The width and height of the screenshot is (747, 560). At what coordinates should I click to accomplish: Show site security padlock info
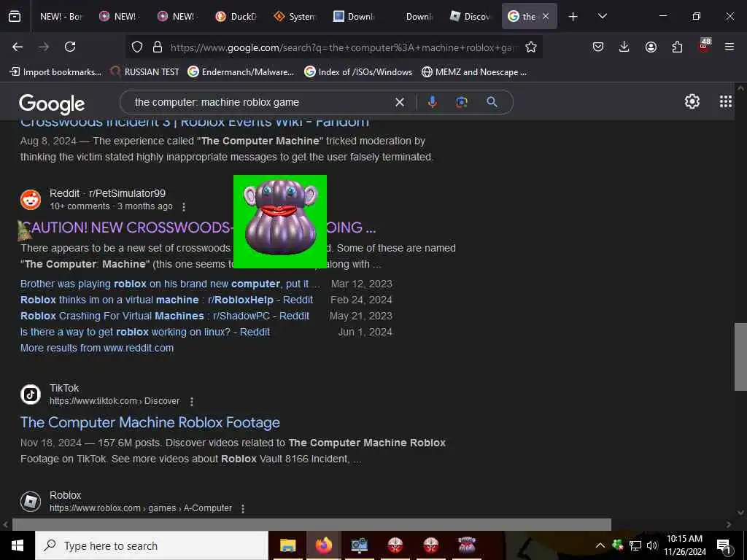158,47
